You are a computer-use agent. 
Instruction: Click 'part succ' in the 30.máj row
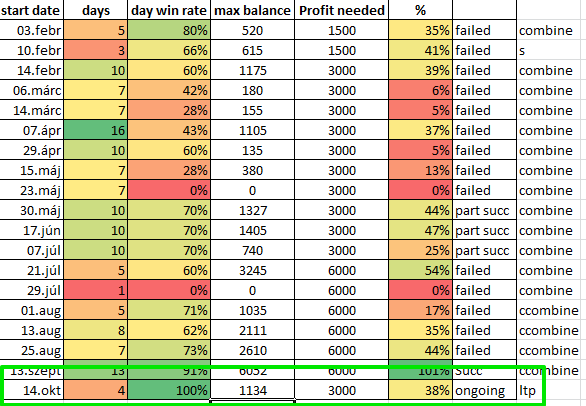(484, 210)
